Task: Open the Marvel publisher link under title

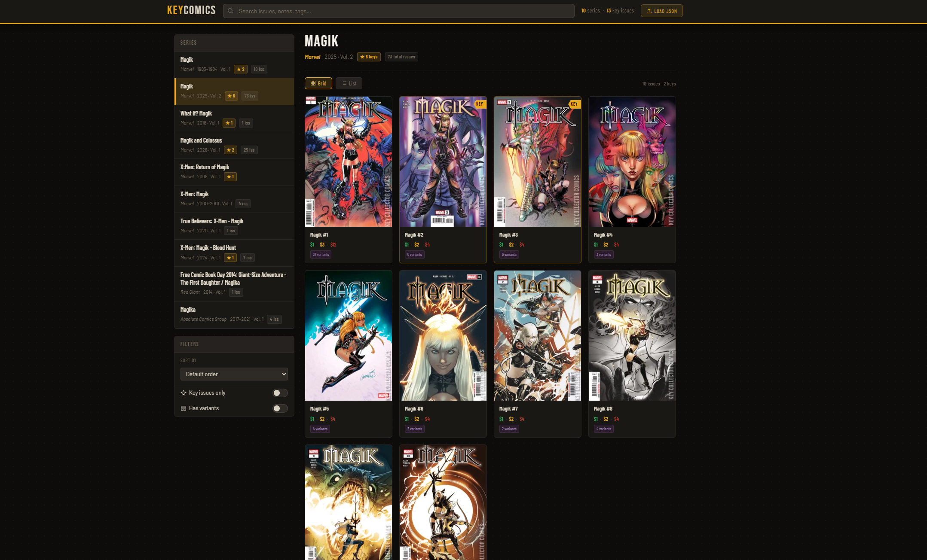Action: 312,57
